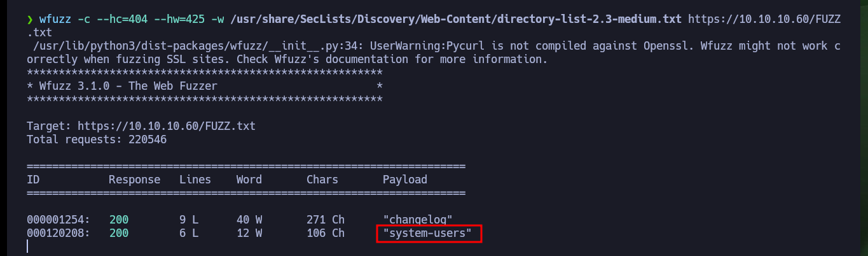Click the Lines column header
868x256 pixels.
pyautogui.click(x=195, y=180)
